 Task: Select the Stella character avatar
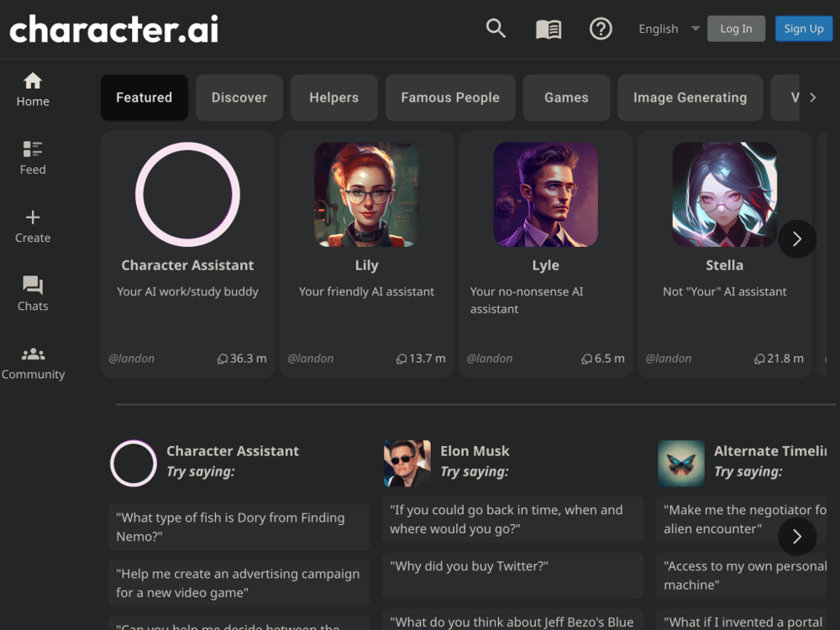pyautogui.click(x=724, y=195)
